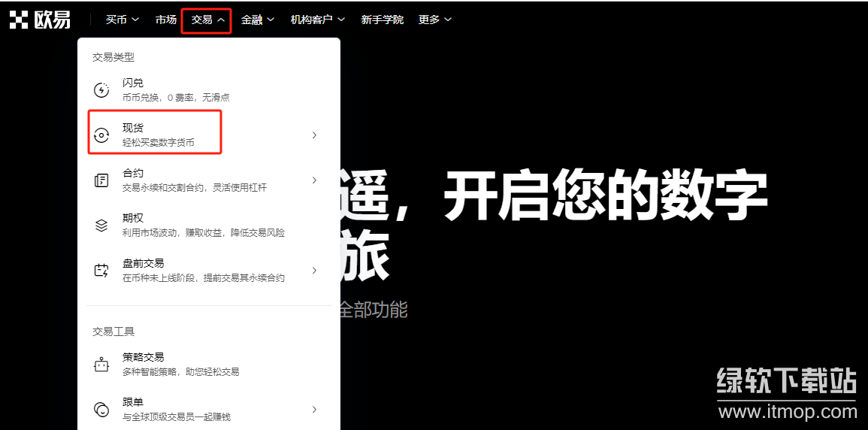Collapse the 交易 dropdown menu

207,20
